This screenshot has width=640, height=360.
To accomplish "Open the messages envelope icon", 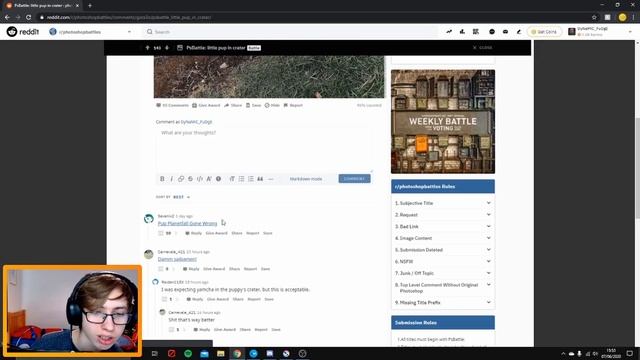I will pyautogui.click(x=505, y=31).
